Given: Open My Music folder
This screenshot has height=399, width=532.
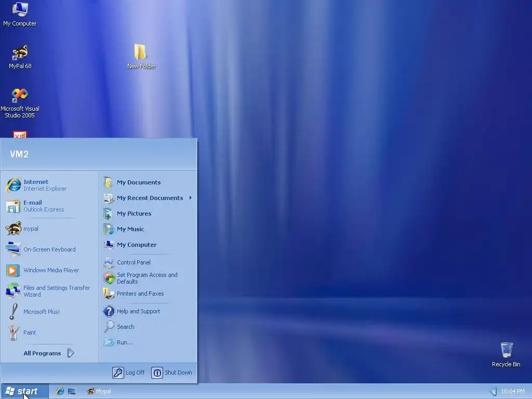Looking at the screenshot, I should [x=148, y=229].
